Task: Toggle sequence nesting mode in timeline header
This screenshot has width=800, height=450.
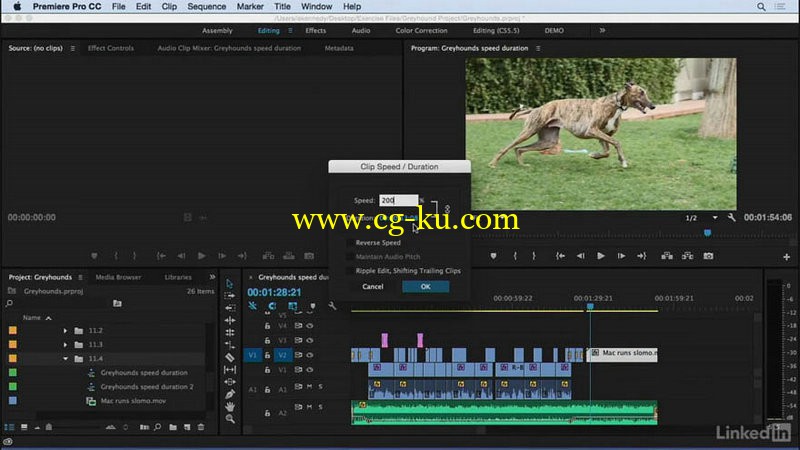Action: (253, 306)
